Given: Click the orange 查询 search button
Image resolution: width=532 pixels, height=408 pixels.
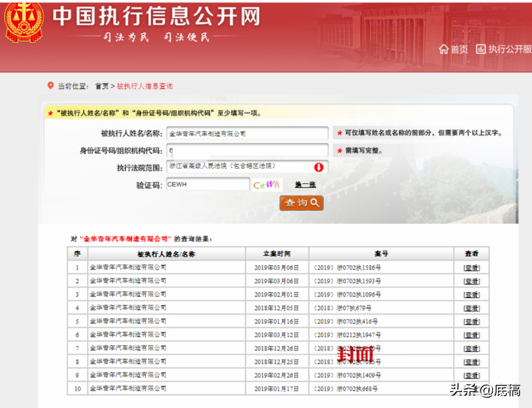Looking at the screenshot, I should coord(301,203).
